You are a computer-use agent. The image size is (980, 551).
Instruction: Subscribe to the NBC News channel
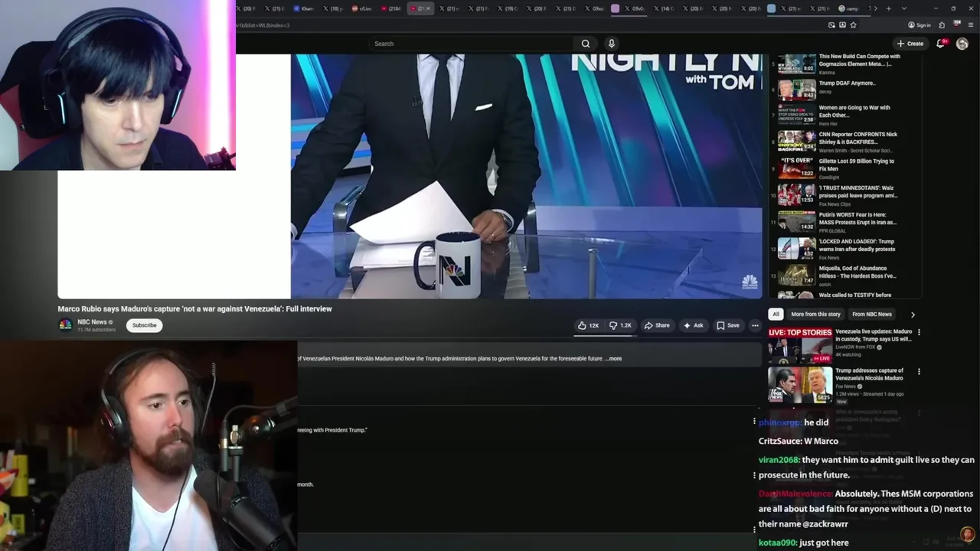tap(144, 325)
